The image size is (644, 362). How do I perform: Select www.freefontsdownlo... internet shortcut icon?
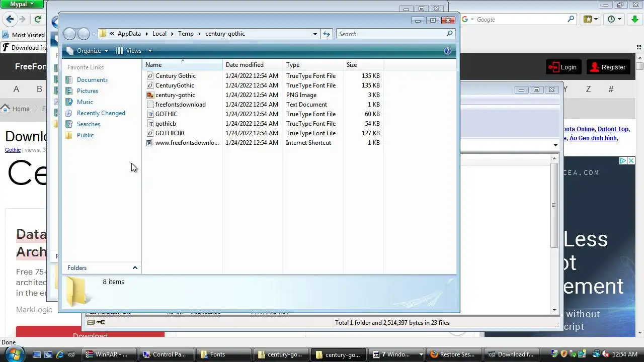pyautogui.click(x=150, y=143)
